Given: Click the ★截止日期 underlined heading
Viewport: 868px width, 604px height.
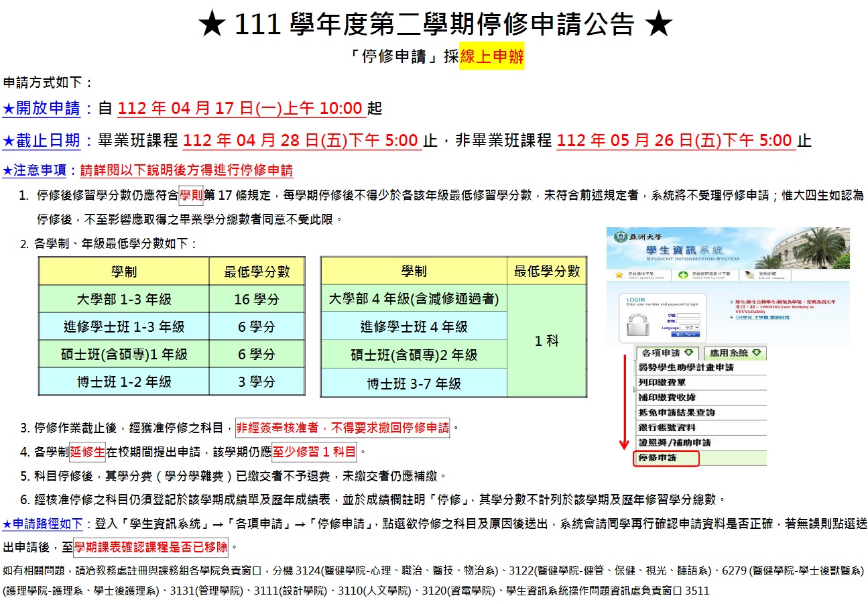Looking at the screenshot, I should pos(42,141).
